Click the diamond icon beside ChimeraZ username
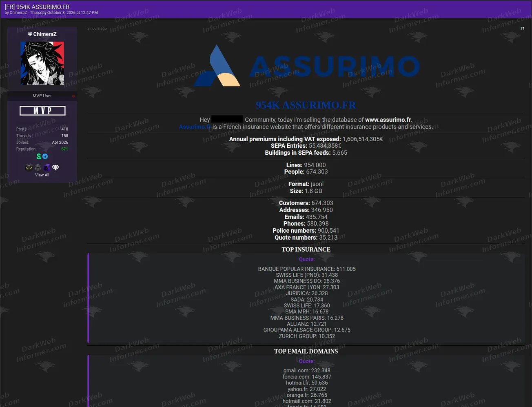The image size is (532, 407). coord(30,34)
